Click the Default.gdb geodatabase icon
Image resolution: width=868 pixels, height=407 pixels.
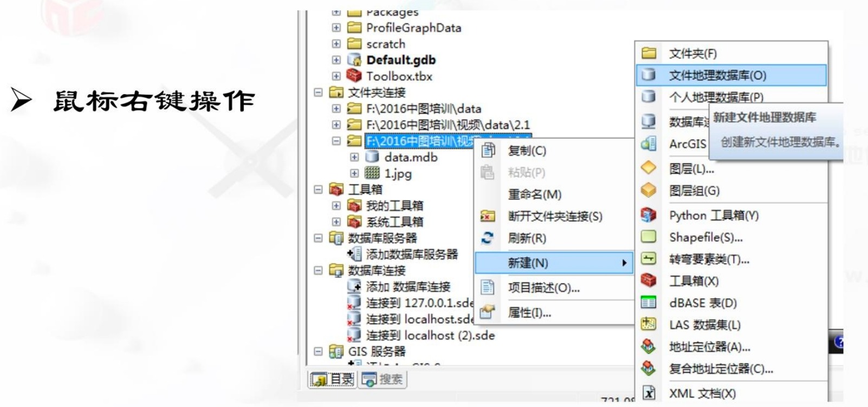(354, 60)
